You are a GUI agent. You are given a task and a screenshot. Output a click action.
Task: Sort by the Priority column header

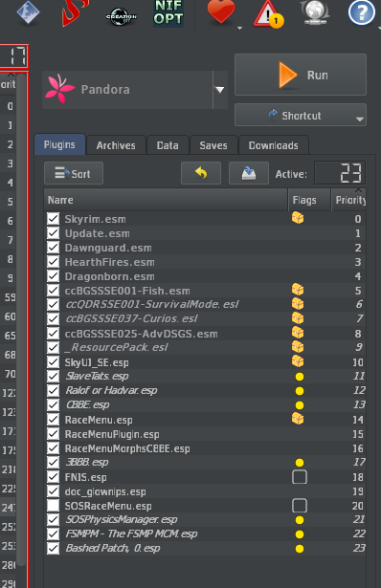(348, 200)
